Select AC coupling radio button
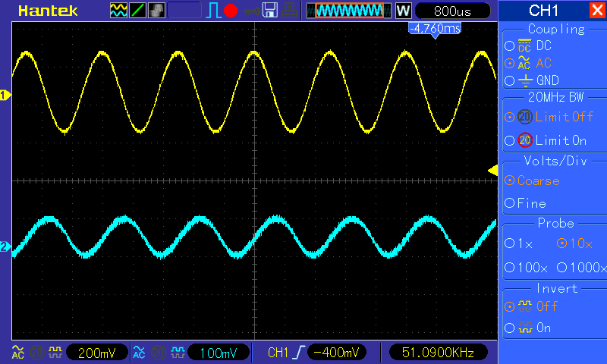 click(x=509, y=63)
